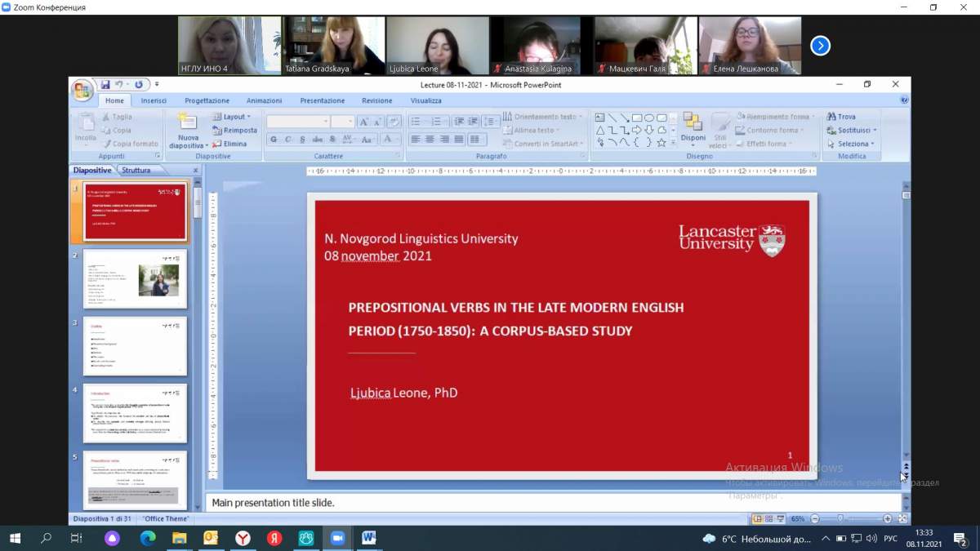Screen dimensions: 980x551
Task: Save the presentation from quick access toolbar
Action: click(x=105, y=84)
